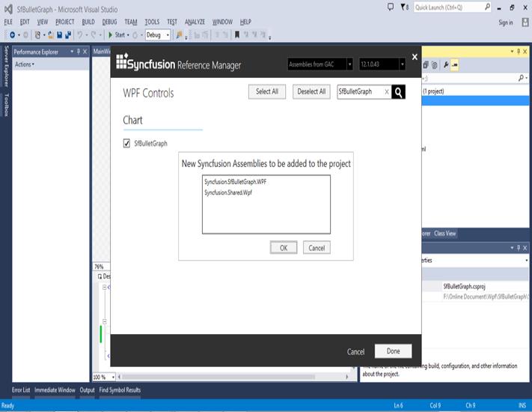Viewport: 532px width, 412px height.
Task: Expand the Actions dropdown in Performance Explorer
Action: pyautogui.click(x=25, y=64)
